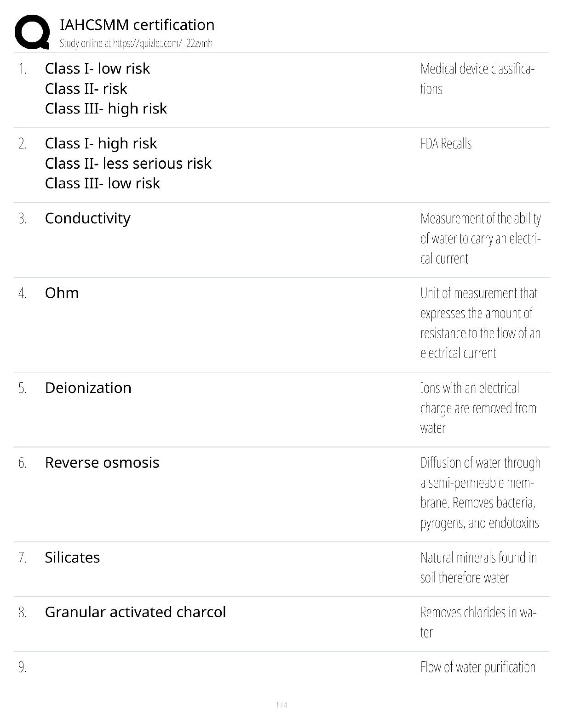The image size is (563, 728).
Task: Click the page number 1 / 4 indicator
Action: 281,705
